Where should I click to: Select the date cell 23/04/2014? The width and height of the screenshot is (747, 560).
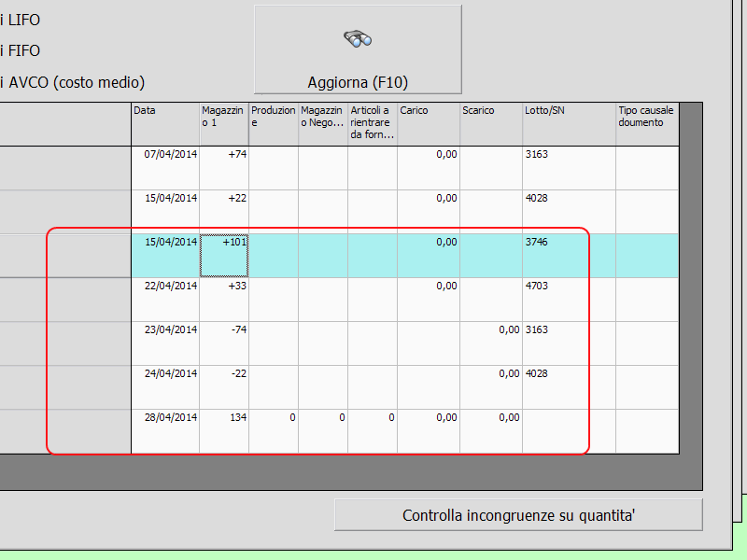coord(165,343)
